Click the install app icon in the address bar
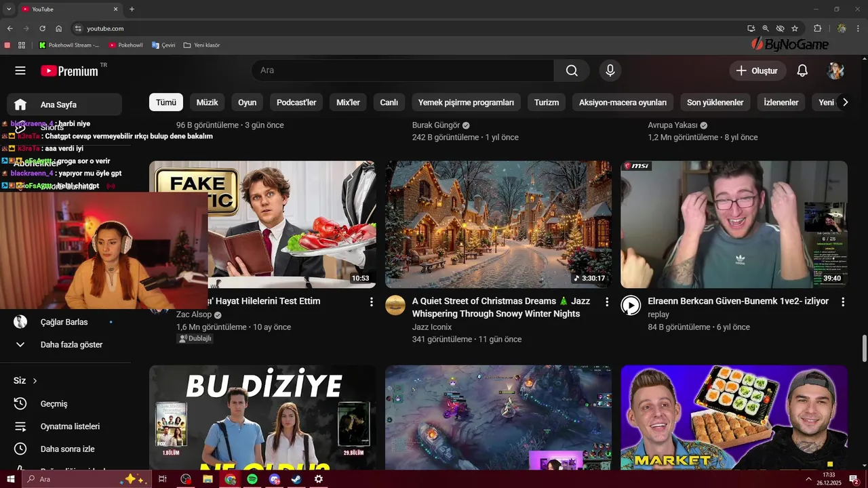 pos(751,28)
